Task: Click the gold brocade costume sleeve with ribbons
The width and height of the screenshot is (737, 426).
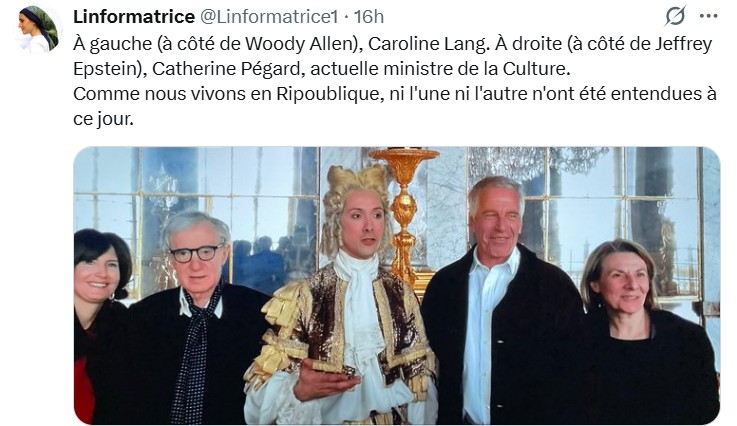Action: coord(275,339)
